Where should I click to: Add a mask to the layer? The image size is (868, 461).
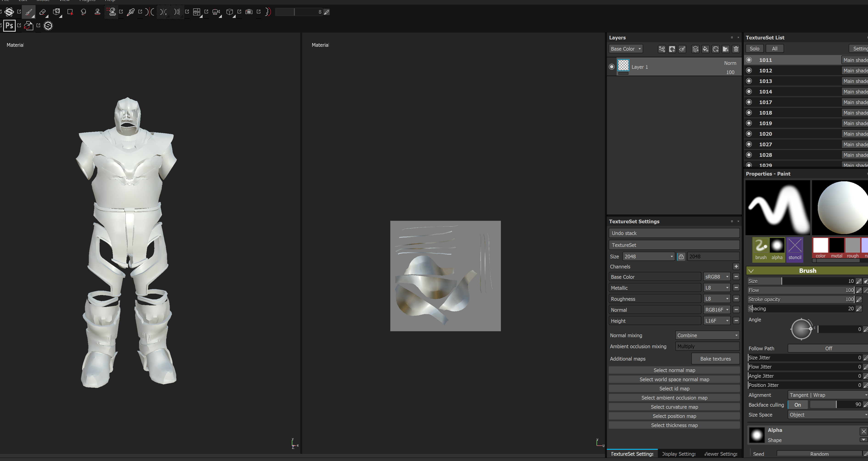pyautogui.click(x=672, y=49)
